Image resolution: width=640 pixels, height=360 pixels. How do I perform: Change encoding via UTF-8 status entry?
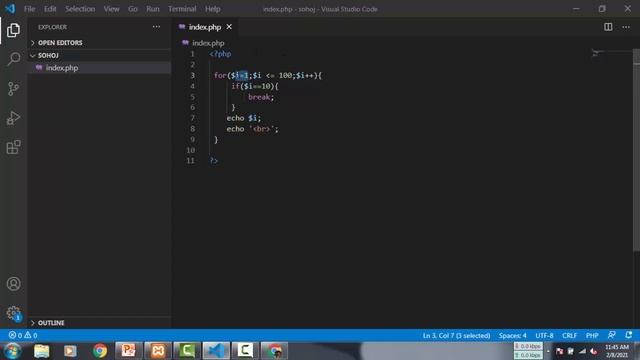544,335
